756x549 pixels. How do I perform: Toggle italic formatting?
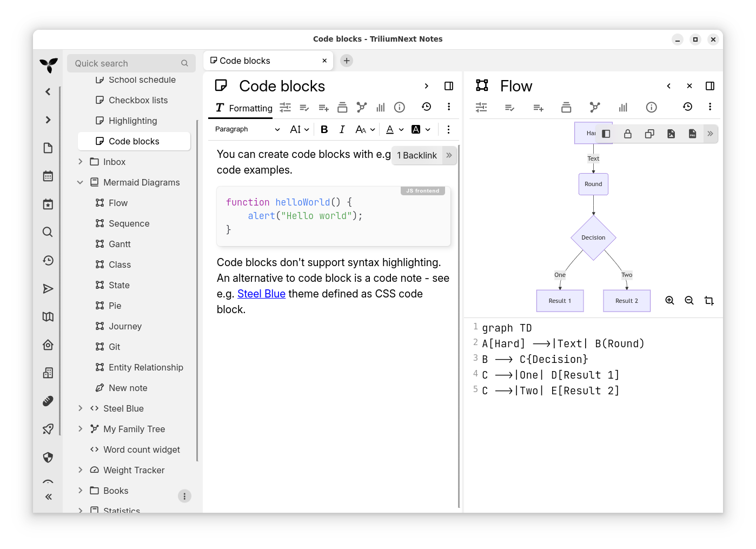[x=342, y=129]
